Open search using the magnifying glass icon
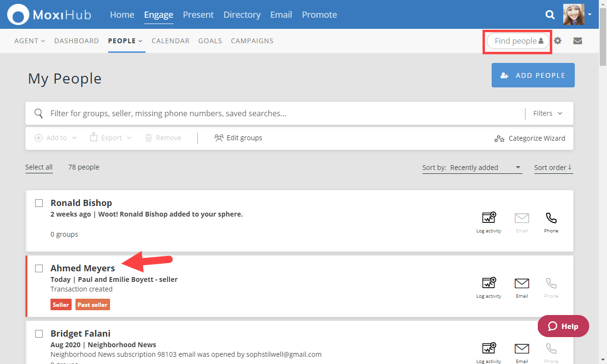This screenshot has height=364, width=607. (550, 14)
